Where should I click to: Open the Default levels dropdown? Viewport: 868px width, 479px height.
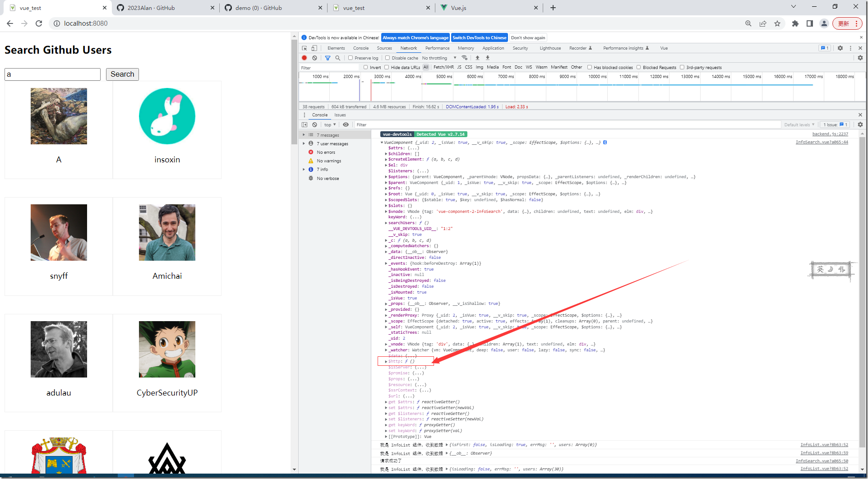pos(799,124)
